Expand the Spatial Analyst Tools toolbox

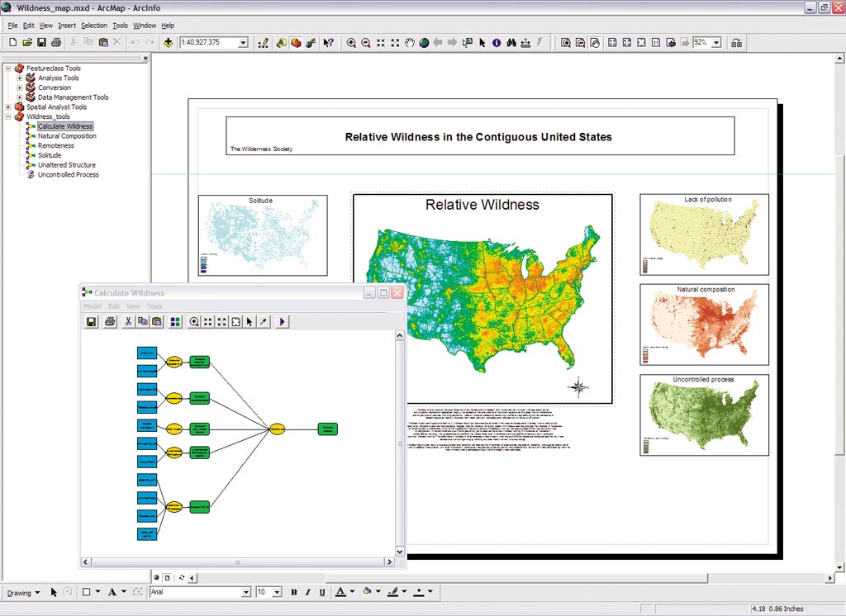pos(8,107)
